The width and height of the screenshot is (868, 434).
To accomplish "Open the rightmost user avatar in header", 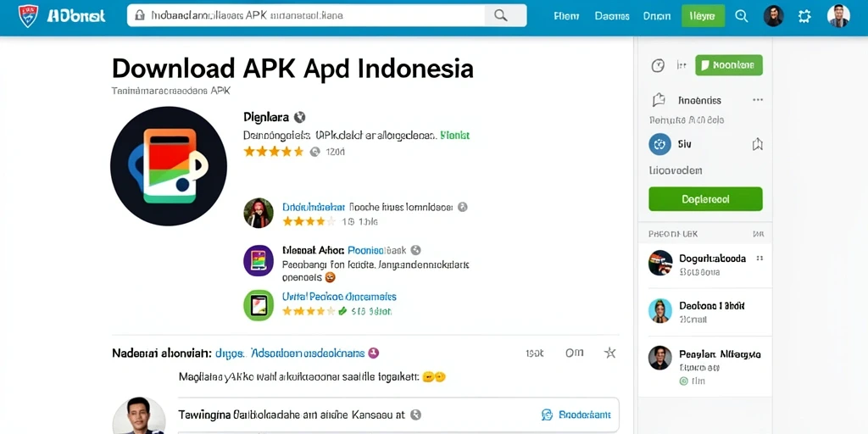I will tap(838, 15).
